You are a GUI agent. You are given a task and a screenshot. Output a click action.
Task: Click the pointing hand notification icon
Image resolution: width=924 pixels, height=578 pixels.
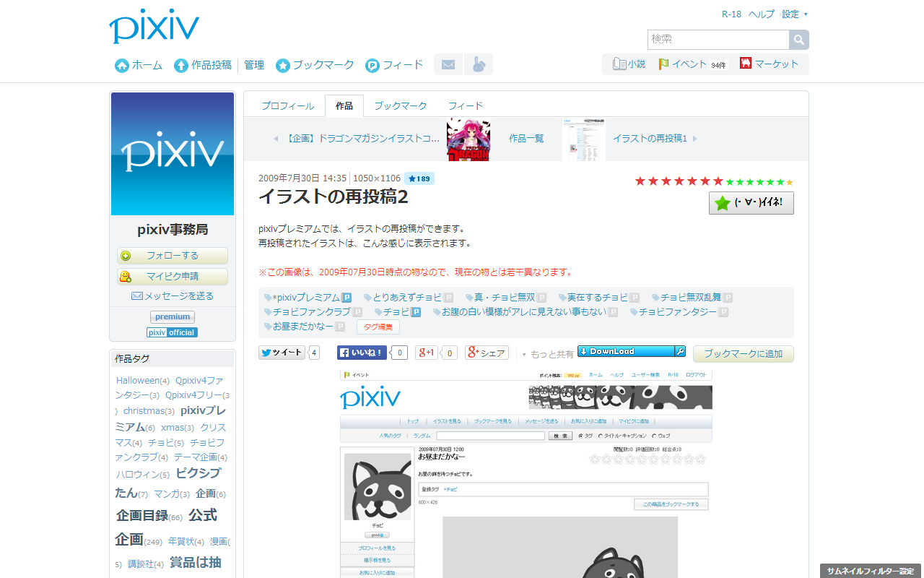(x=479, y=64)
